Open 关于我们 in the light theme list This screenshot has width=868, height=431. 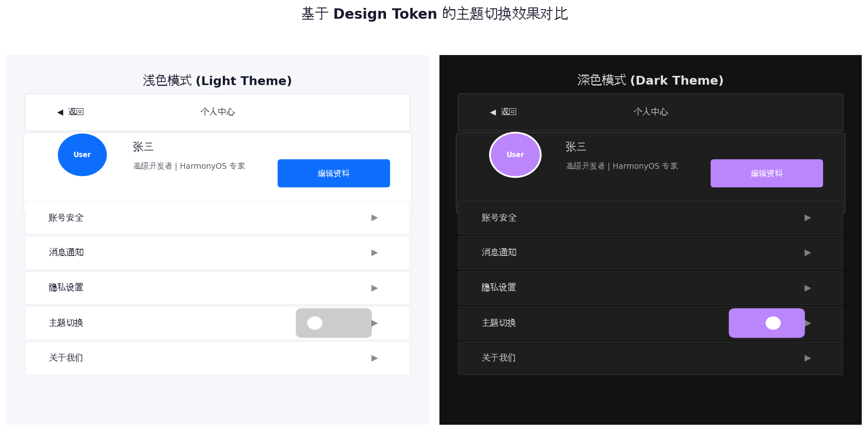pos(217,358)
